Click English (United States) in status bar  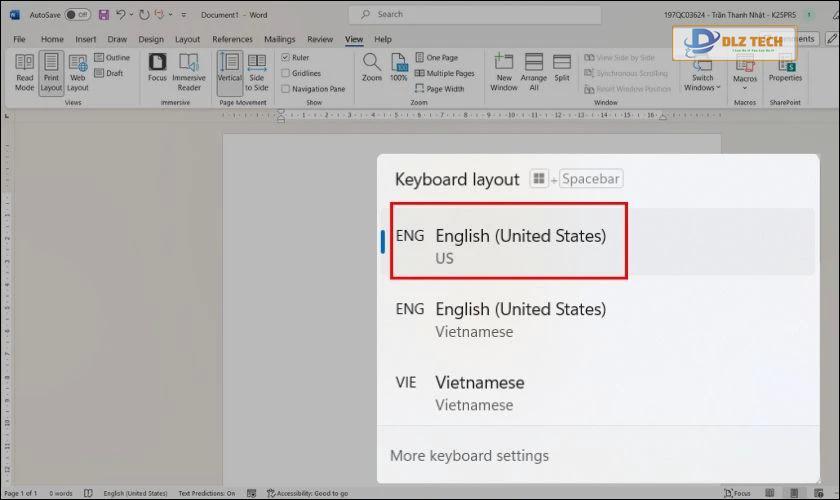tap(136, 493)
